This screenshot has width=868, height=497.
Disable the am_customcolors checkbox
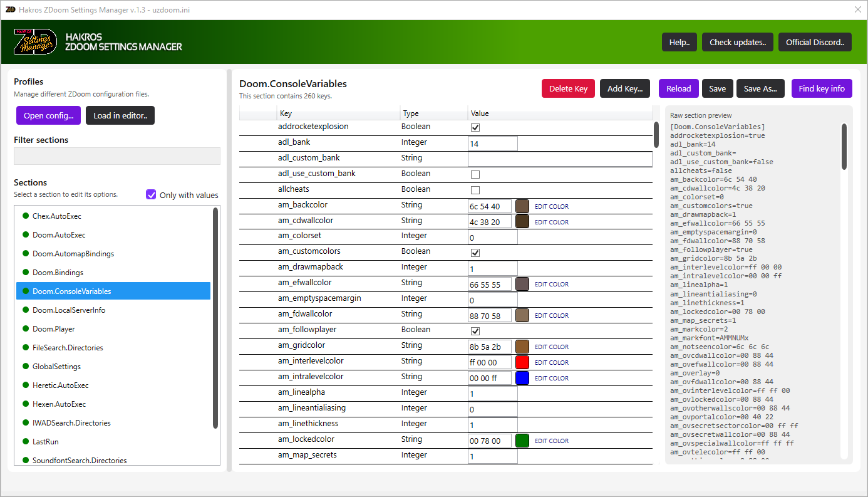475,253
